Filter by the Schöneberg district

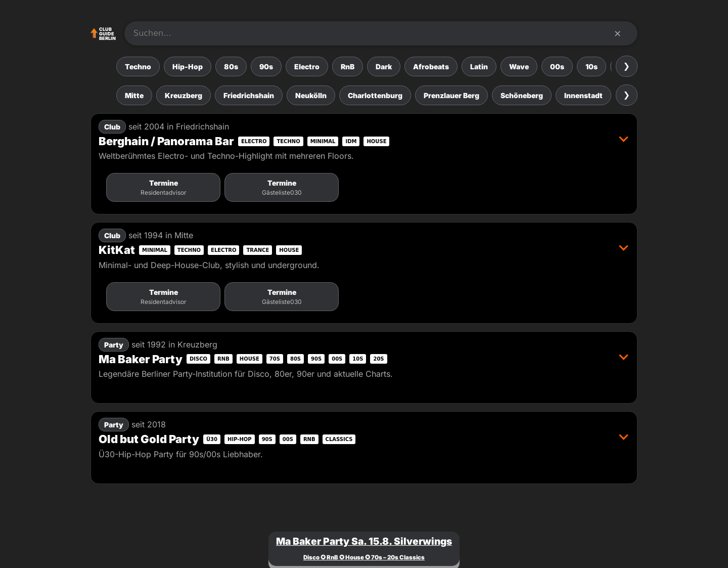click(x=522, y=96)
